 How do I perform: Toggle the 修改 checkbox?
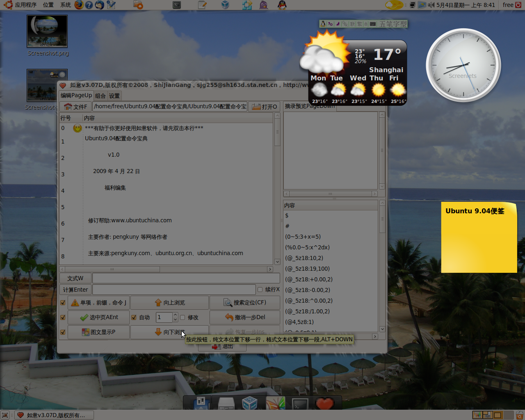click(x=183, y=317)
